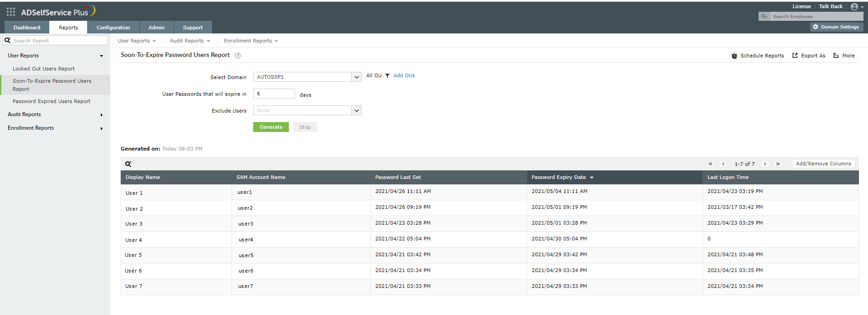
Task: Click the user account avatar icon
Action: pos(854,6)
